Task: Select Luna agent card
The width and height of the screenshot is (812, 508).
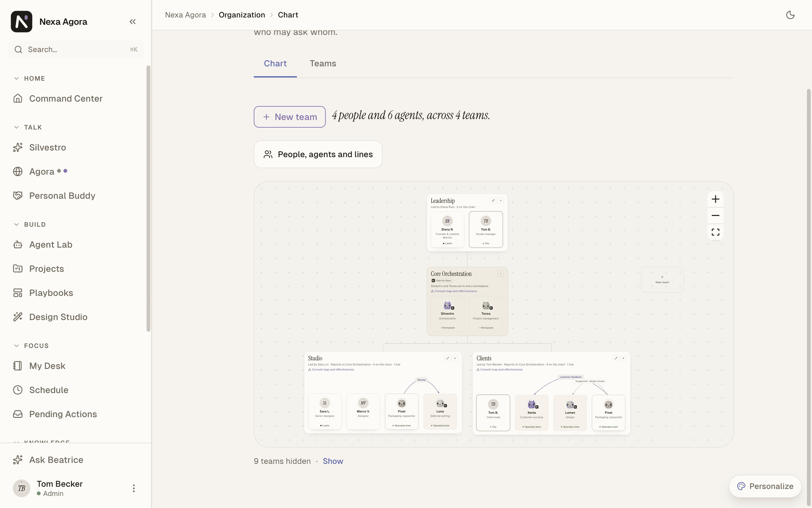Action: 440,411
